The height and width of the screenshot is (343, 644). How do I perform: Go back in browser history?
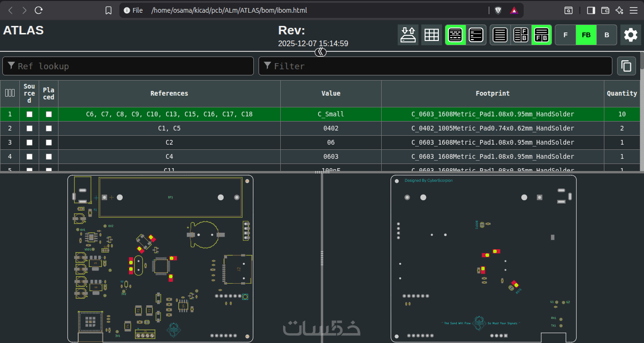point(10,10)
